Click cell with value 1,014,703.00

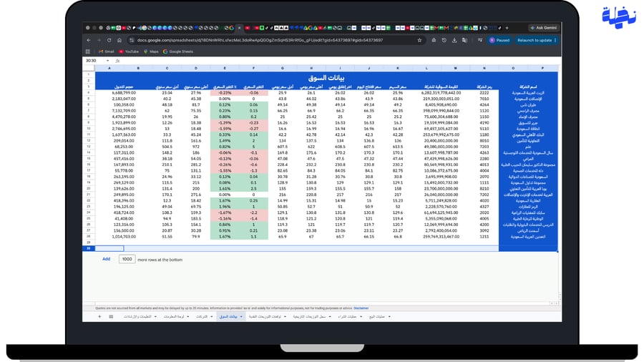tap(124, 236)
